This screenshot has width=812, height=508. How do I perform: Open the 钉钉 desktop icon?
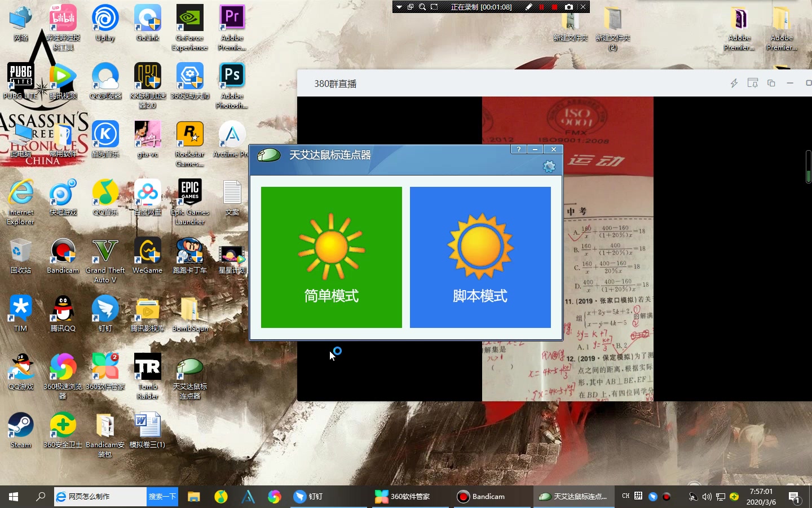point(105,314)
